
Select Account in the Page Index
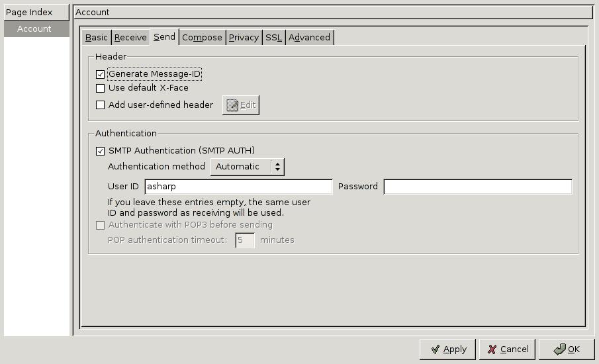pyautogui.click(x=34, y=29)
